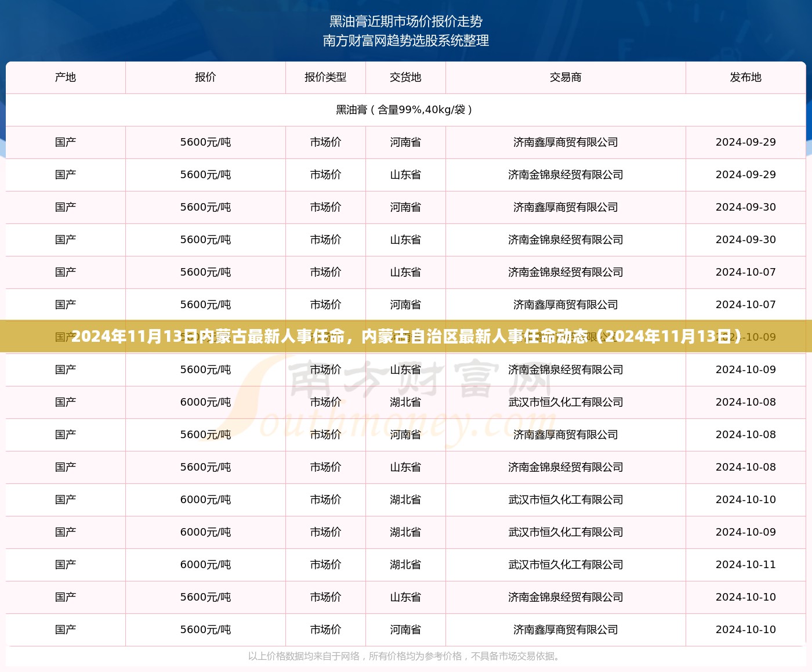Select the 2024-09-29 date beside 济南金锦泉经贸有限公司
812x672 pixels.
point(746,175)
